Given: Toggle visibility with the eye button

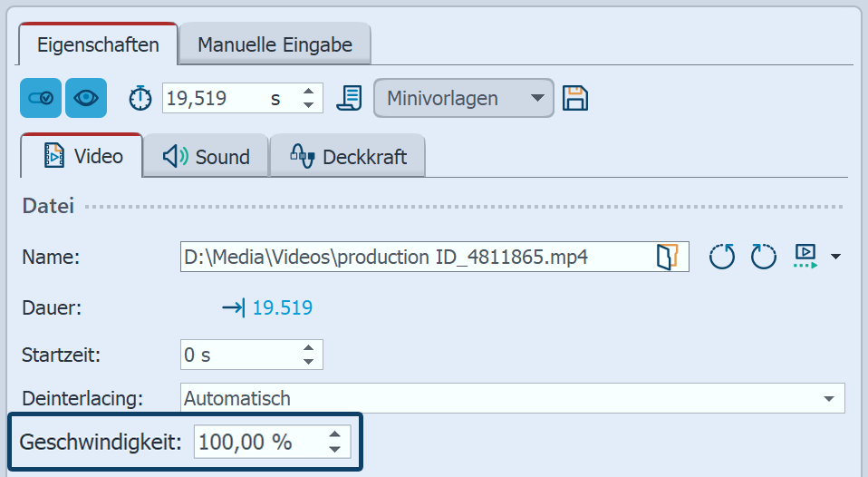Looking at the screenshot, I should coord(86,98).
